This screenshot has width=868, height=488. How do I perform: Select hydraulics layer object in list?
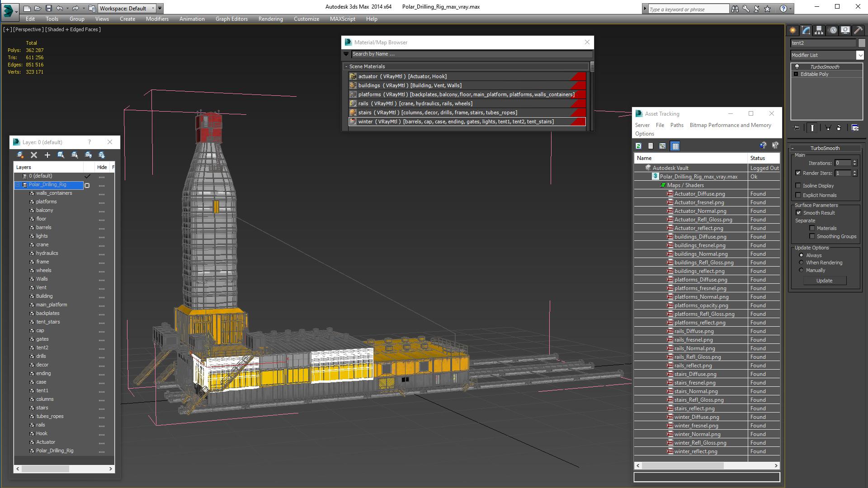47,253
